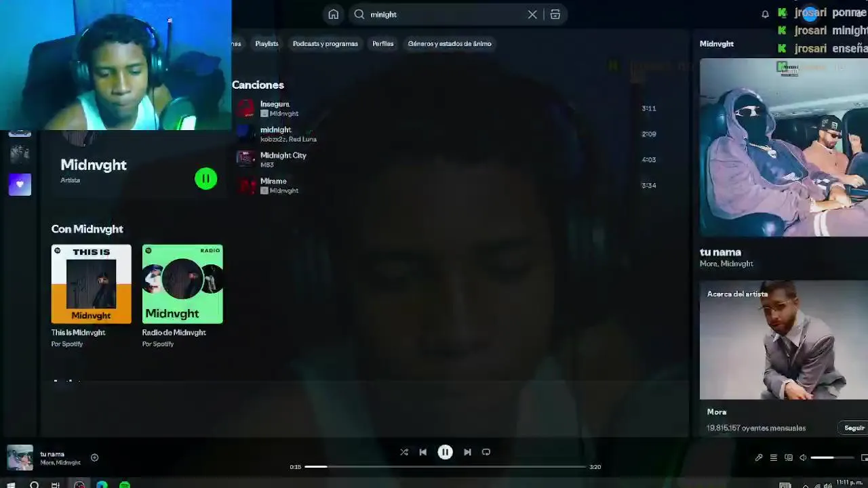Image resolution: width=868 pixels, height=488 pixels.
Task: Open Midnight City song cover thumbnail
Action: coord(245,160)
